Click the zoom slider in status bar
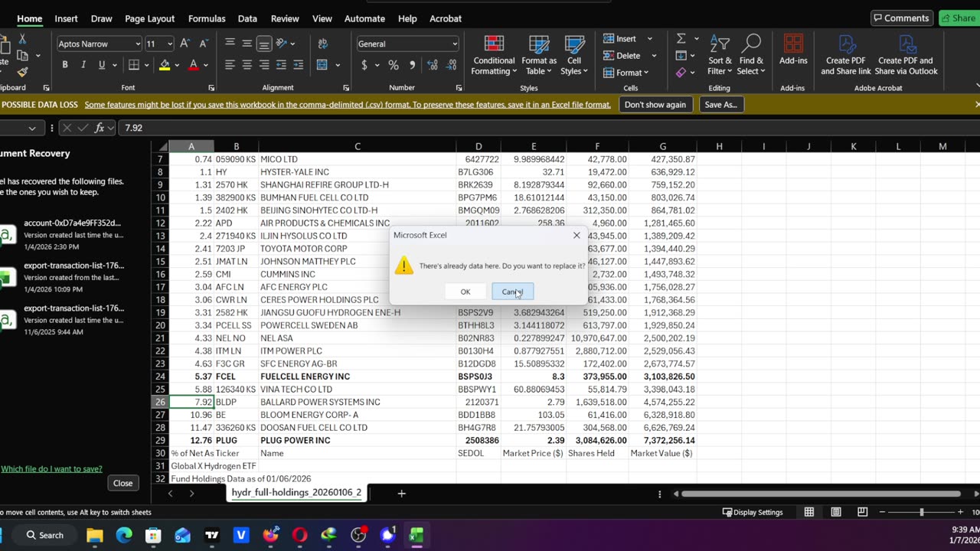980x551 pixels. (921, 512)
